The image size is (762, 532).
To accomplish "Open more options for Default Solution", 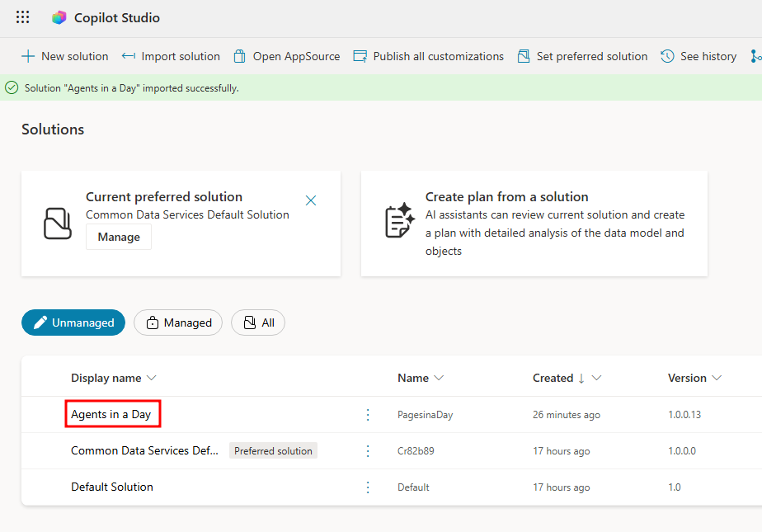I will pyautogui.click(x=369, y=487).
